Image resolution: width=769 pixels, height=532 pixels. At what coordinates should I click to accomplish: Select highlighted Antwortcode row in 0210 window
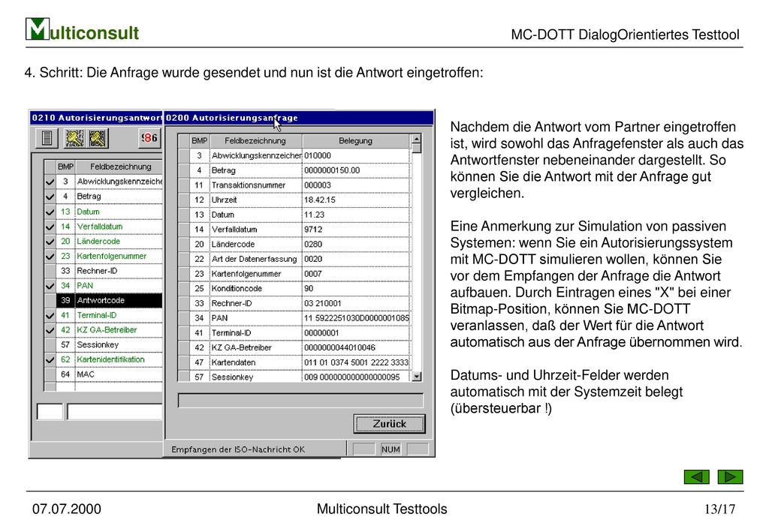click(109, 300)
